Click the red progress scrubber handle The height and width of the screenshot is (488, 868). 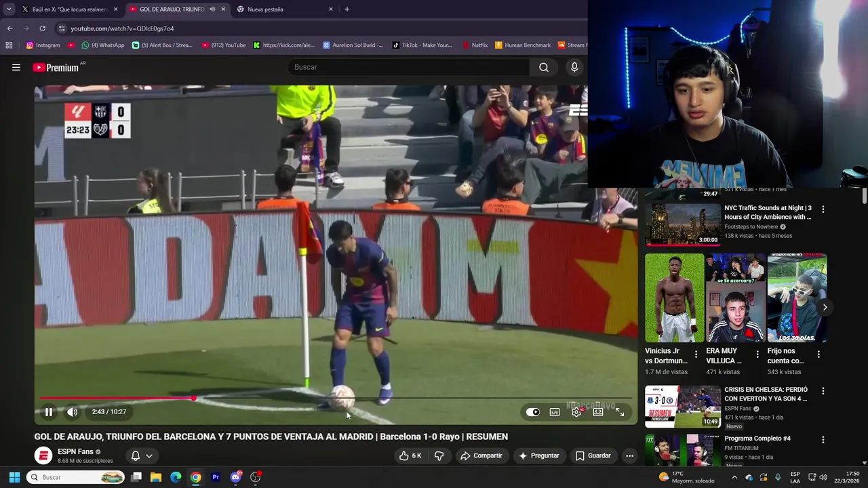[194, 398]
